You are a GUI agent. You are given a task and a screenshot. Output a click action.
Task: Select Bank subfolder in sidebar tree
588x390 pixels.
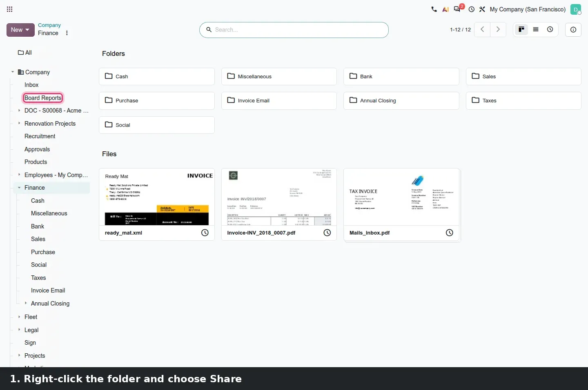click(x=38, y=226)
